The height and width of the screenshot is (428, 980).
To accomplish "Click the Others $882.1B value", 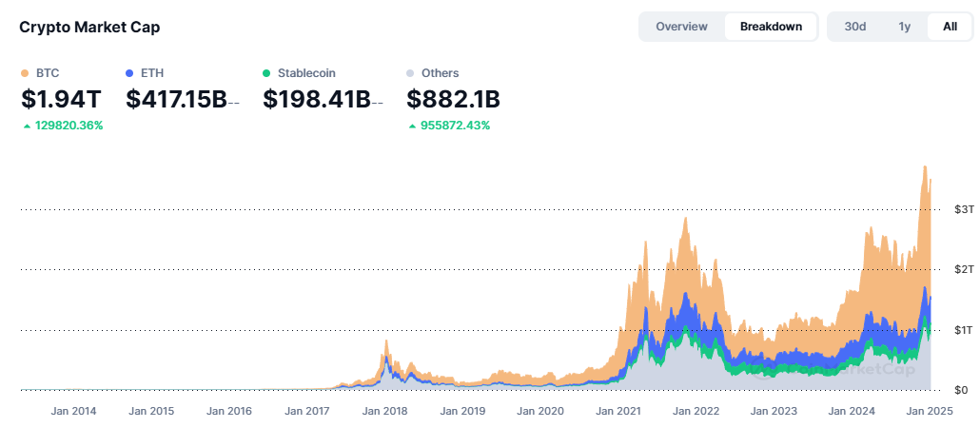I will 453,99.
